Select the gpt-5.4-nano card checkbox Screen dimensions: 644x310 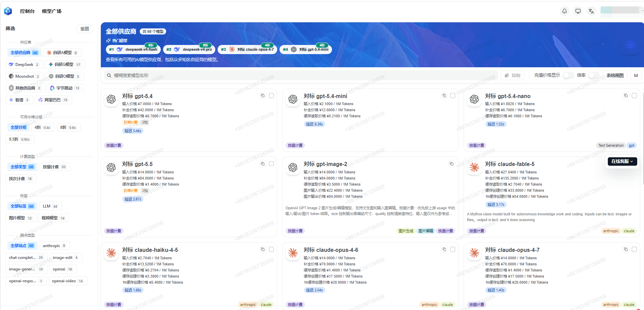pyautogui.click(x=634, y=96)
